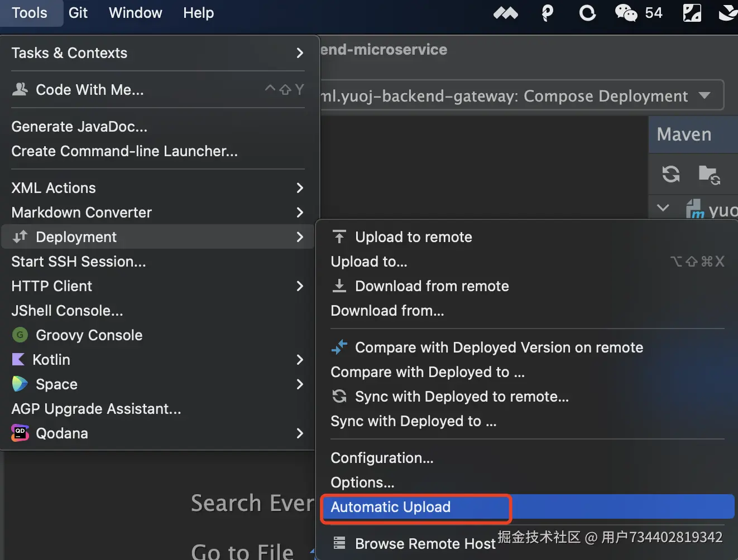Click the Search Everywhere hint text
Image resolution: width=738 pixels, height=560 pixels.
pos(253,503)
